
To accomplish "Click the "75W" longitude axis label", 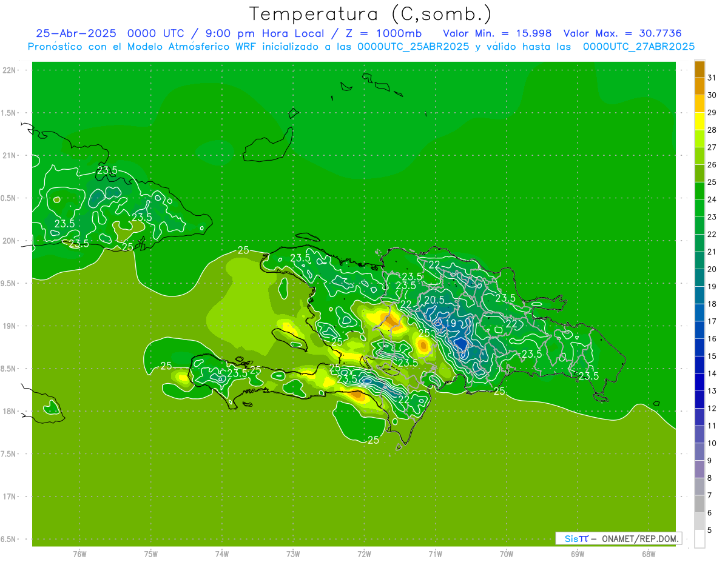I will [x=151, y=554].
